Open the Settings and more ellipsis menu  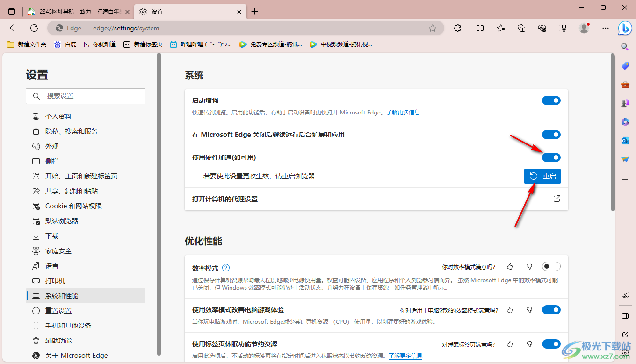[x=606, y=28]
